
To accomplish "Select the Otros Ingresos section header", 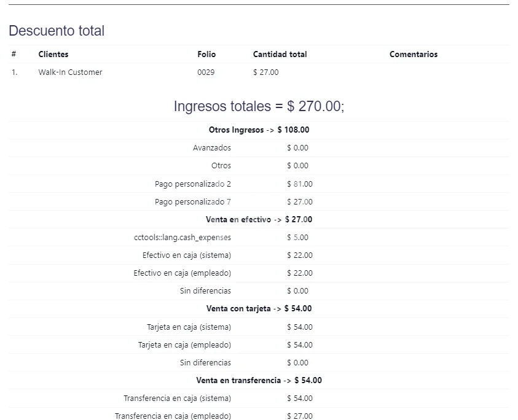I will click(x=259, y=130).
